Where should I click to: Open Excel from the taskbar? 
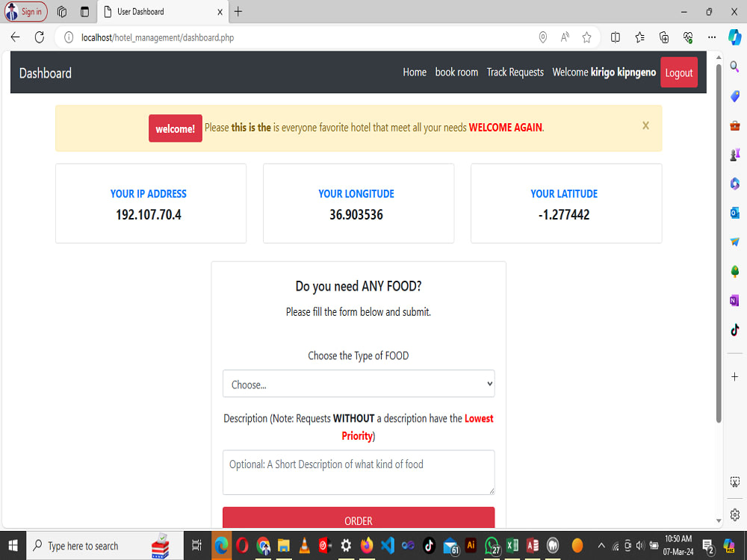coord(512,546)
